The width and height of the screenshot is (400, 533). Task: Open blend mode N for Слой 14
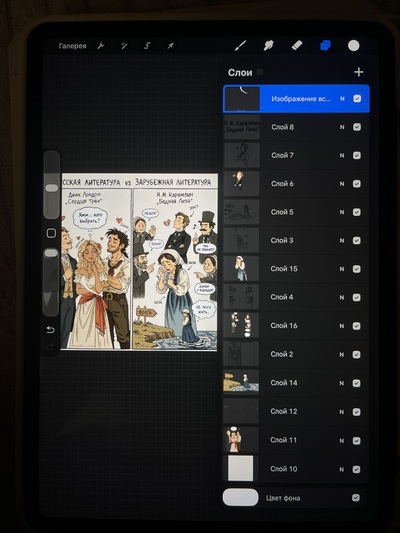point(342,383)
